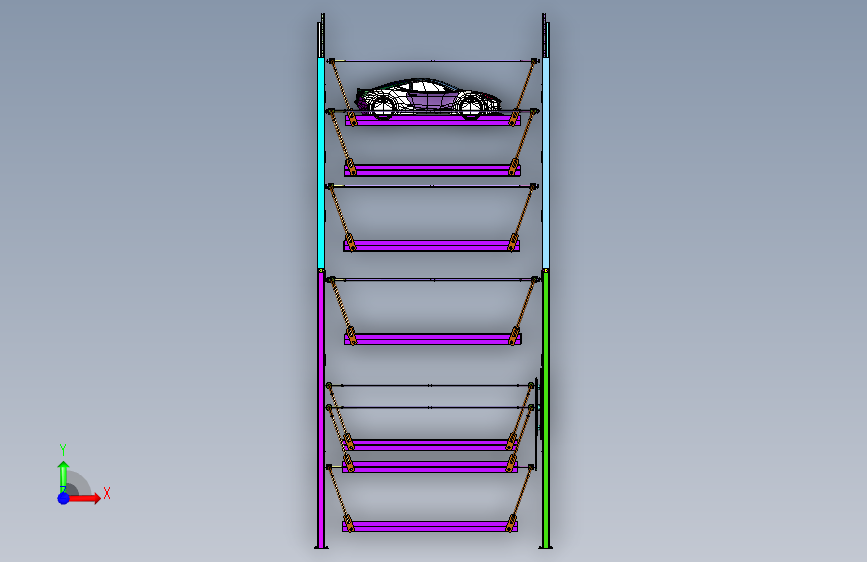Select the green lower right column
Image resolution: width=867 pixels, height=562 pixels.
coord(546,409)
